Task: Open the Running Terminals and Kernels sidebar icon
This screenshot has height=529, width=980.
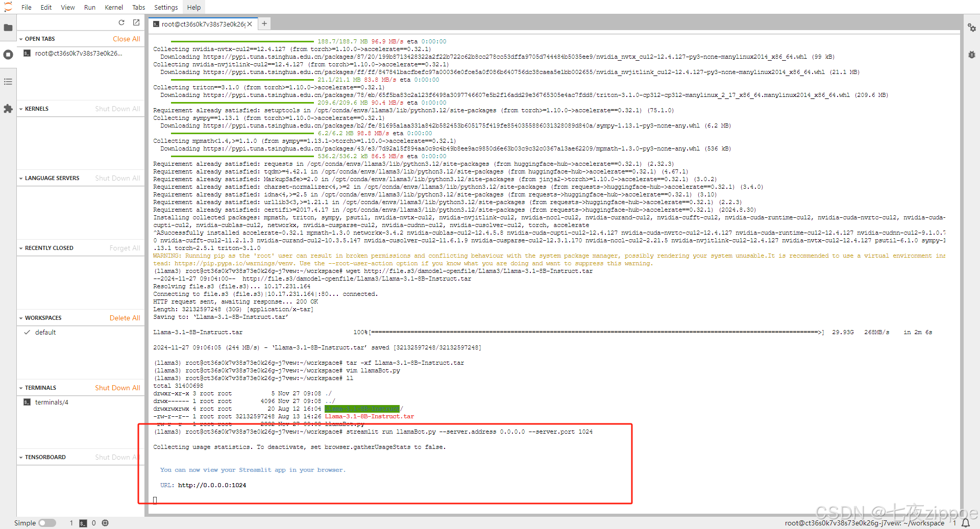Action: 8,55
